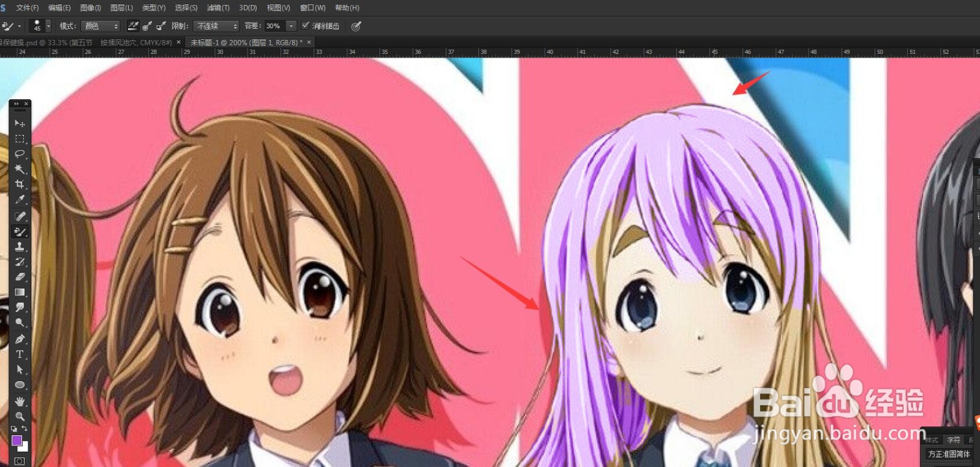Toggle tablet pressure for size icon

[356, 26]
